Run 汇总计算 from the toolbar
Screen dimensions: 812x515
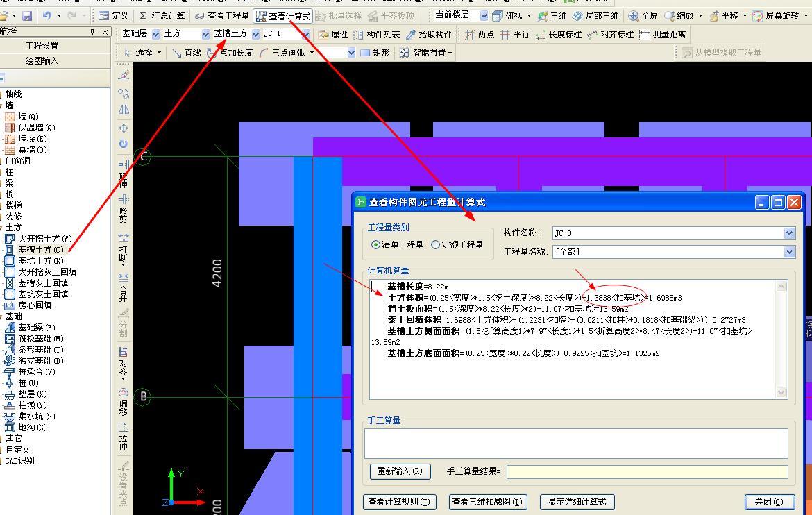tap(162, 16)
